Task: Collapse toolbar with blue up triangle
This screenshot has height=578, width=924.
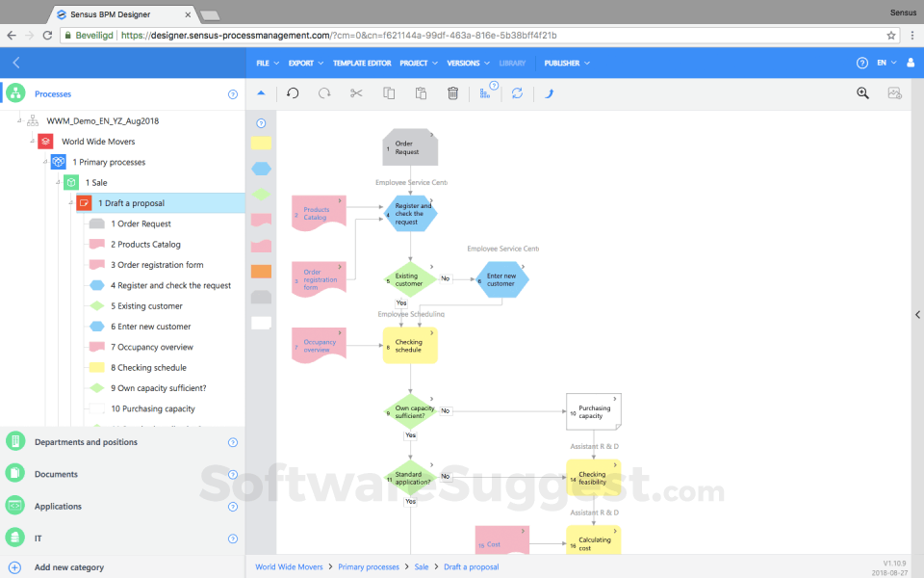Action: (x=261, y=92)
